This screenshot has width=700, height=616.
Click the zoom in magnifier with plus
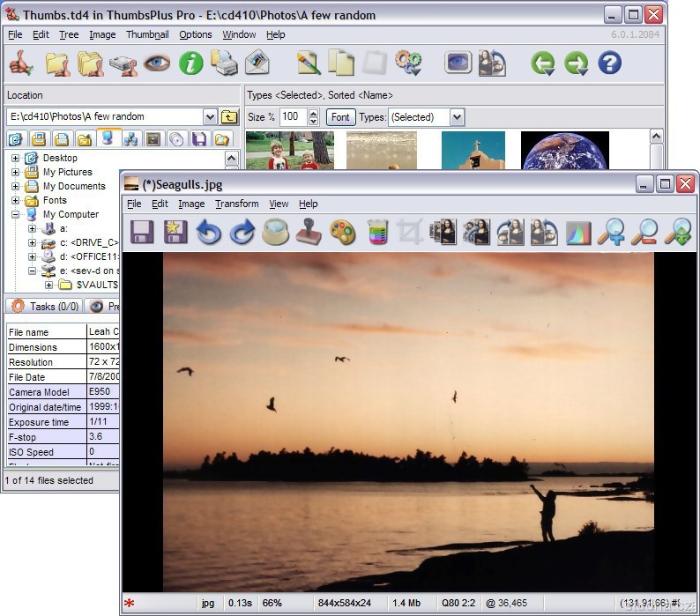pos(611,232)
